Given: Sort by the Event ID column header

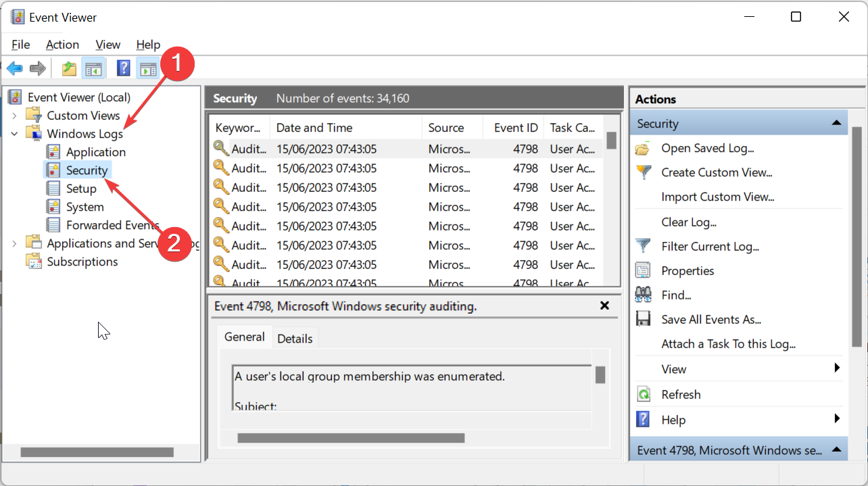Looking at the screenshot, I should pyautogui.click(x=514, y=128).
